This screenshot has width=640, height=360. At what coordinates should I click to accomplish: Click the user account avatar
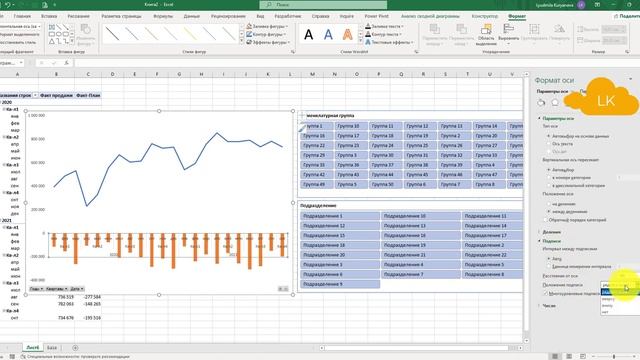581,5
